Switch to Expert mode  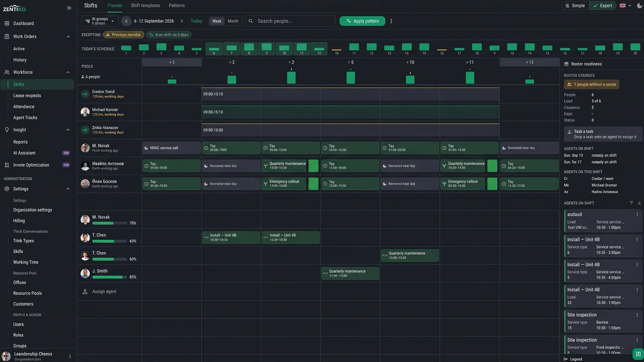(603, 6)
